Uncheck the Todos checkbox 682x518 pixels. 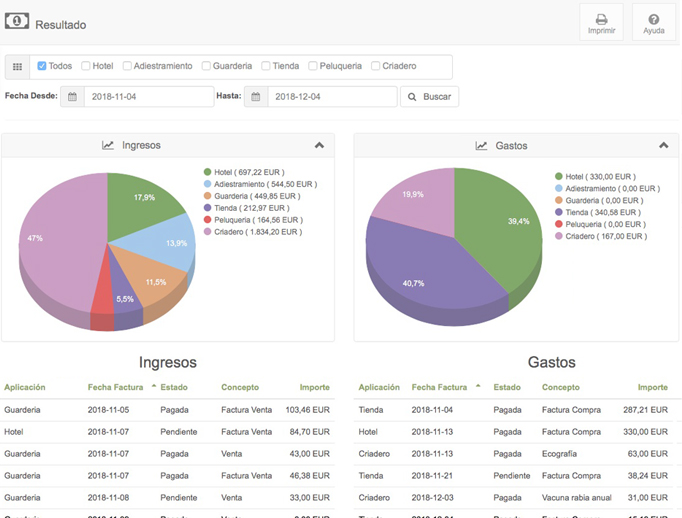(42, 66)
